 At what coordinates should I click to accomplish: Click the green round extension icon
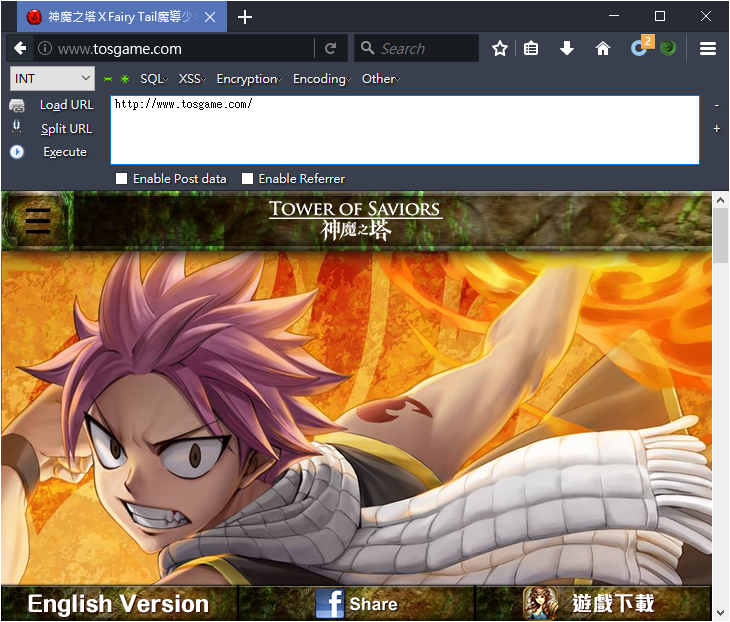pos(668,48)
